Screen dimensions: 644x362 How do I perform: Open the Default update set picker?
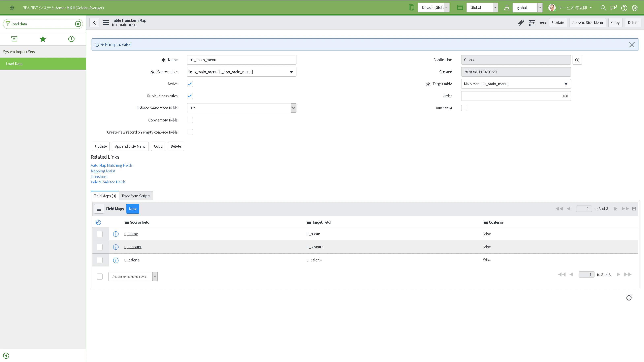coord(433,7)
